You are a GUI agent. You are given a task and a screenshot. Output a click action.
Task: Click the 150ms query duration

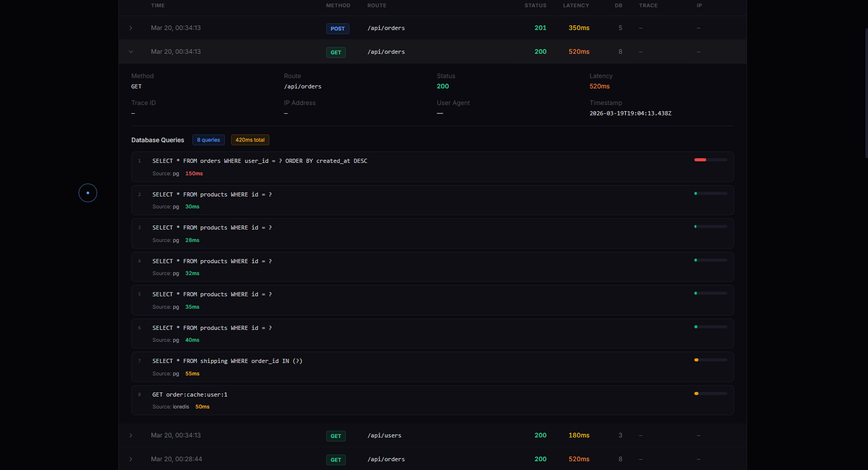point(194,174)
